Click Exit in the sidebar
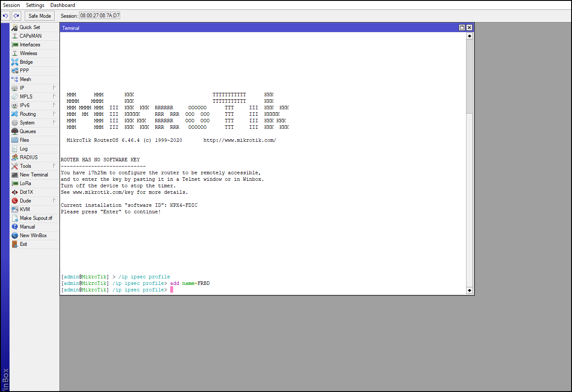 (x=22, y=244)
